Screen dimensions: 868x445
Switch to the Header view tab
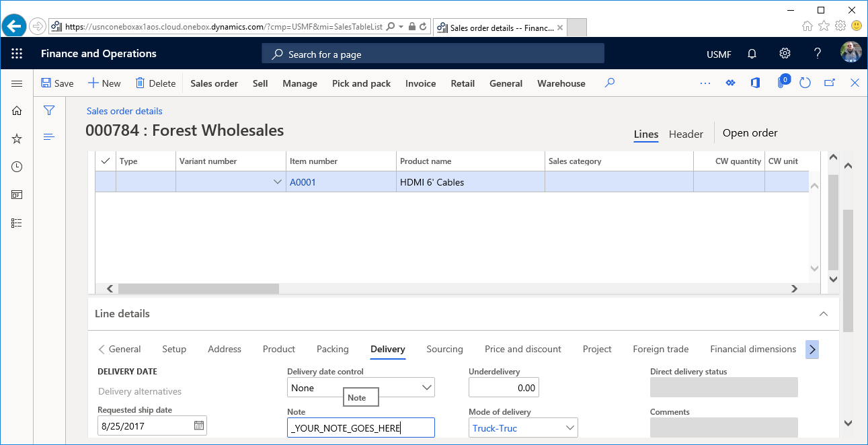pyautogui.click(x=686, y=134)
